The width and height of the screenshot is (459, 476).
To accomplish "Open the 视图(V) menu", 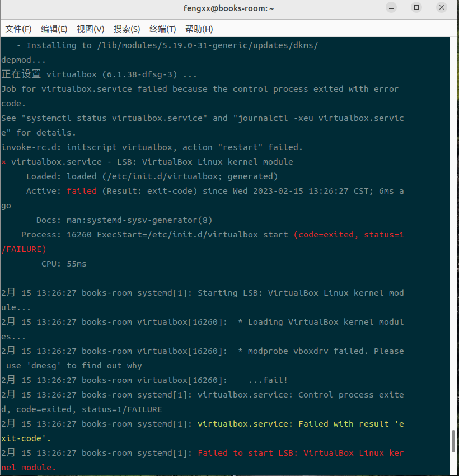I will point(91,29).
